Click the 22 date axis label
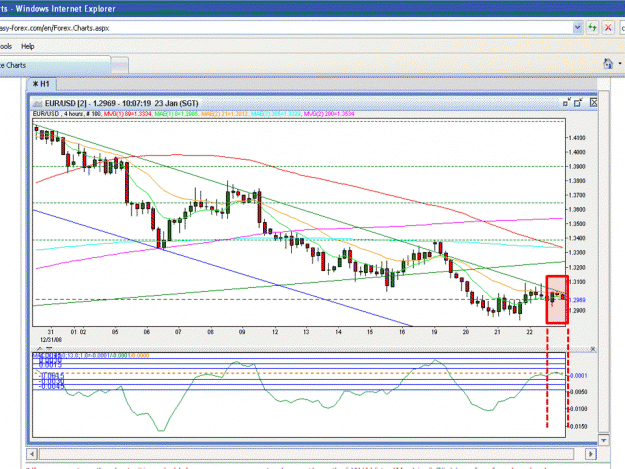 (x=529, y=332)
